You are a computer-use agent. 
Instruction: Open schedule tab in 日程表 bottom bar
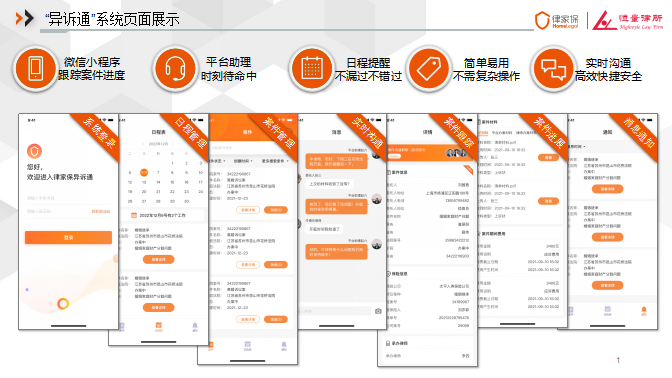coord(158,327)
